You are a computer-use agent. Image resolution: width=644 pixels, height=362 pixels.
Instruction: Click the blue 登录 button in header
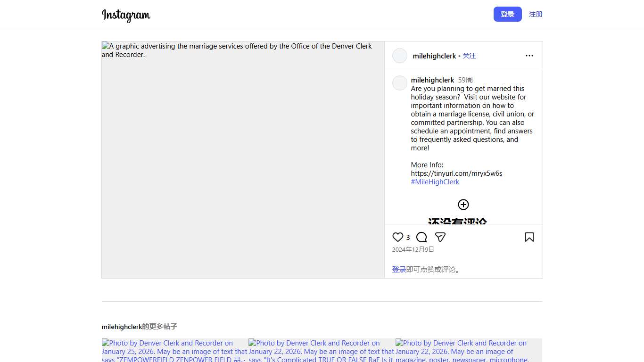(507, 14)
